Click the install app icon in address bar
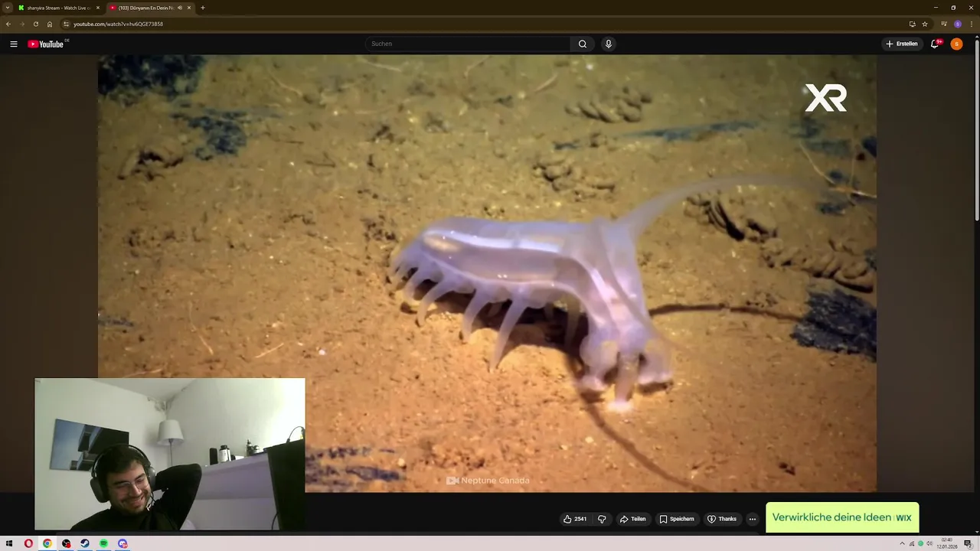980x551 pixels. [x=912, y=24]
